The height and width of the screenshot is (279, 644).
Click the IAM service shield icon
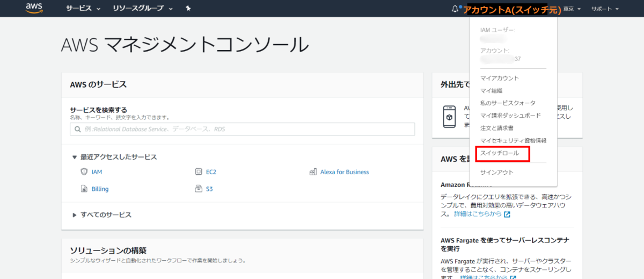[84, 172]
